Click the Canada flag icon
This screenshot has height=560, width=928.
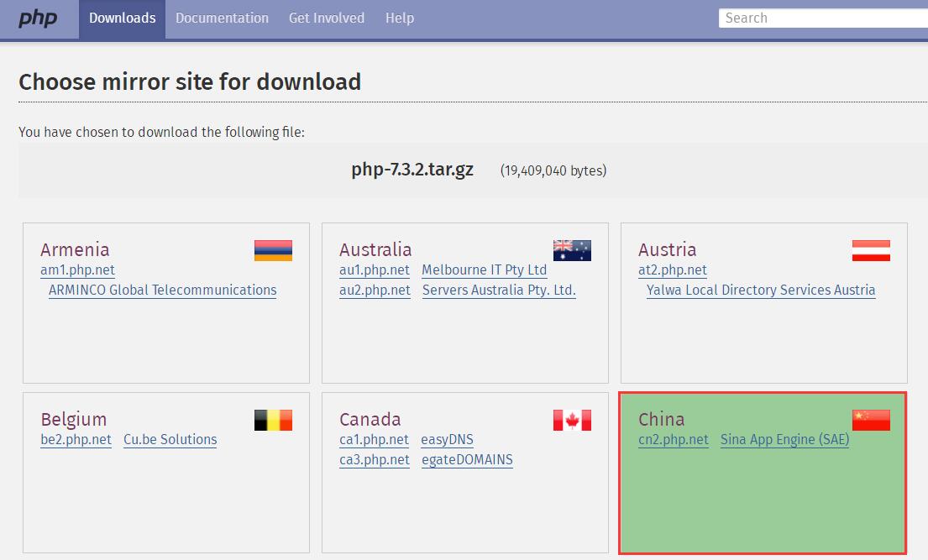click(x=572, y=421)
